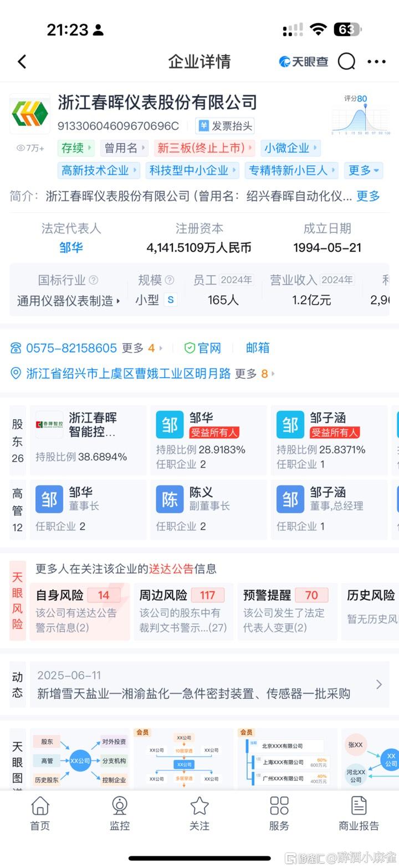Tap the 营业收入 2024年 year tag
The image size is (399, 868).
(x=337, y=280)
